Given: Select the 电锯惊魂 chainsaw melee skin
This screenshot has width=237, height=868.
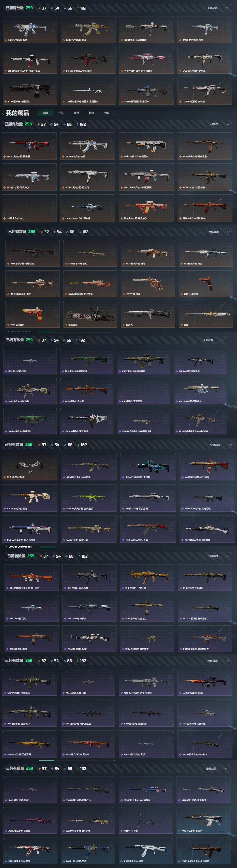Looking at the screenshot, I should click(90, 314).
